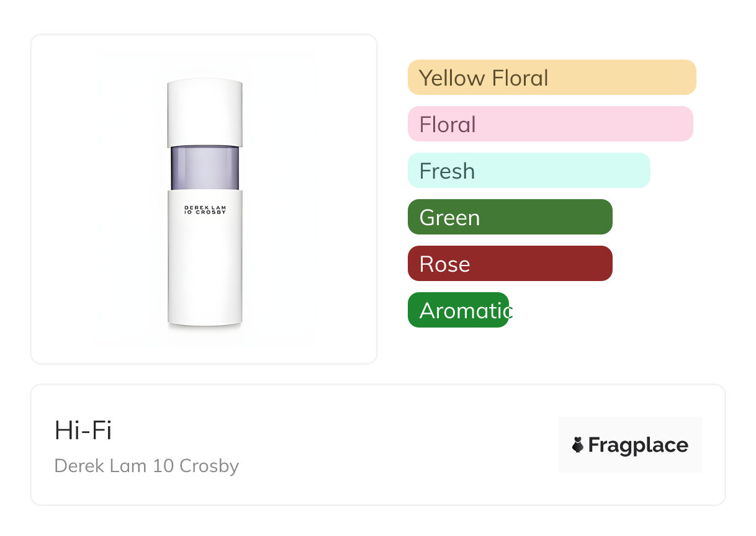Click the Derek Lam 10 Crosby brand subtitle
The image size is (756, 536).
[x=146, y=466]
